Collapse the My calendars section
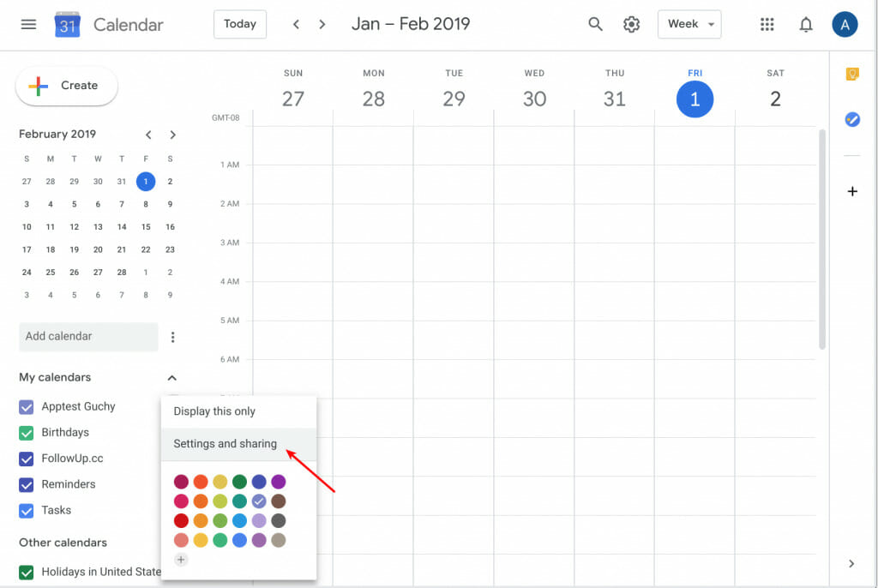Screen dimensions: 878x588 point(172,377)
